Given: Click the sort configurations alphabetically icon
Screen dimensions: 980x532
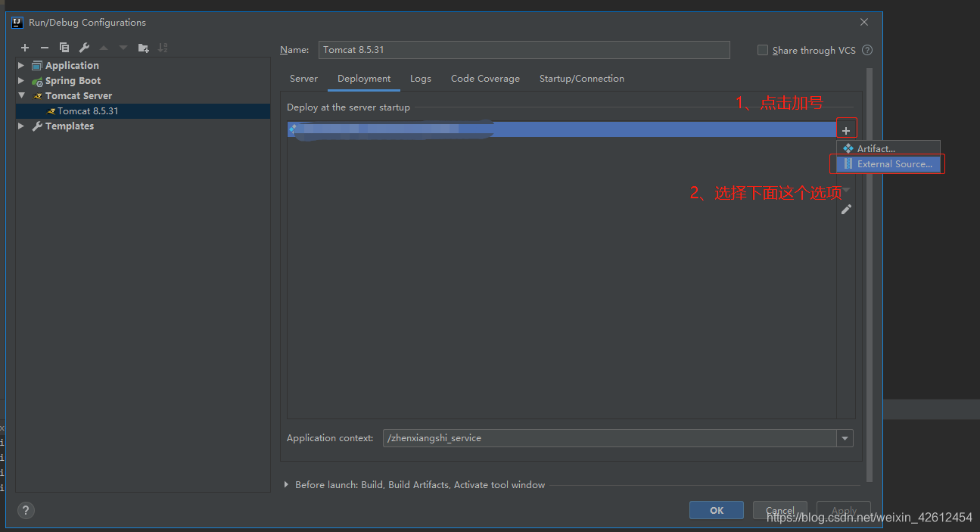Looking at the screenshot, I should click(x=163, y=48).
